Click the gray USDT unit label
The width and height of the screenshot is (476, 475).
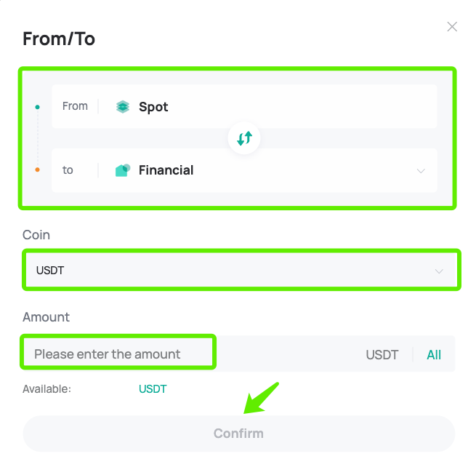(x=382, y=355)
